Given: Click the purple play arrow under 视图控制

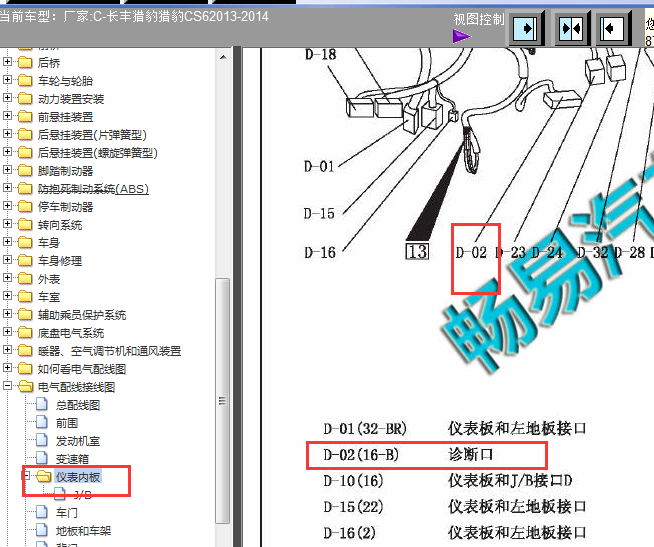Looking at the screenshot, I should [462, 36].
